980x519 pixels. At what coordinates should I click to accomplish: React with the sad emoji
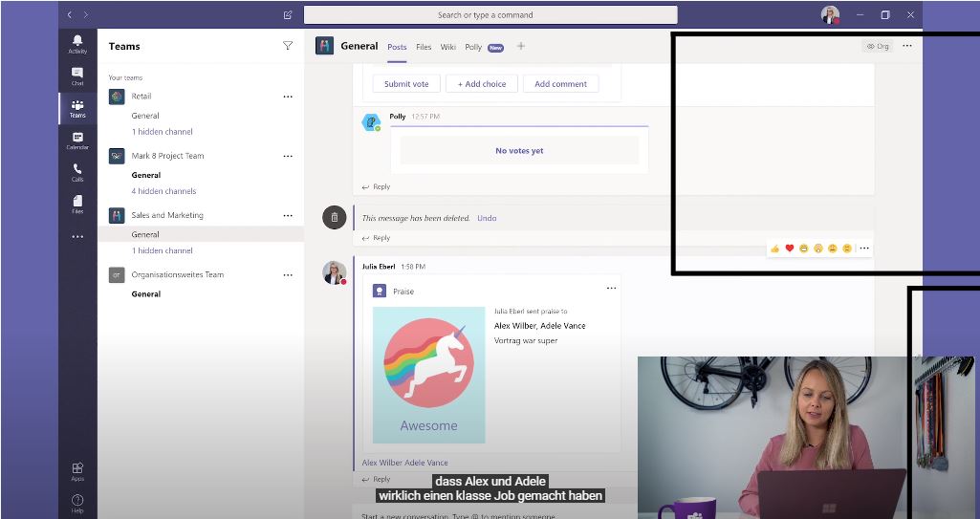click(833, 249)
